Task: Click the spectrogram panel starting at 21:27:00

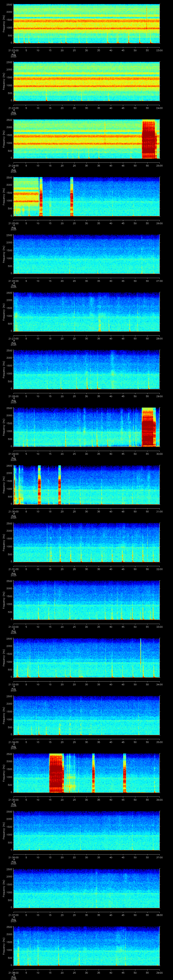Action: tap(86, 312)
